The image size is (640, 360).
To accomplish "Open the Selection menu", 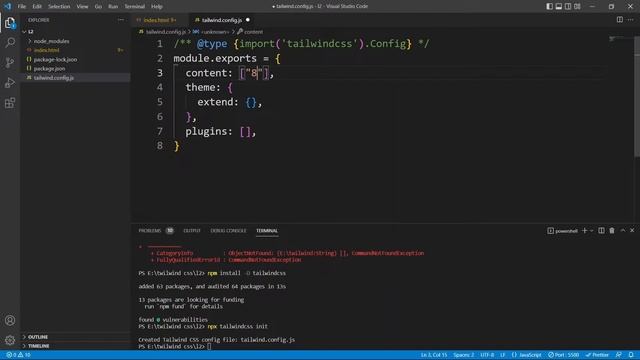I will point(59,6).
